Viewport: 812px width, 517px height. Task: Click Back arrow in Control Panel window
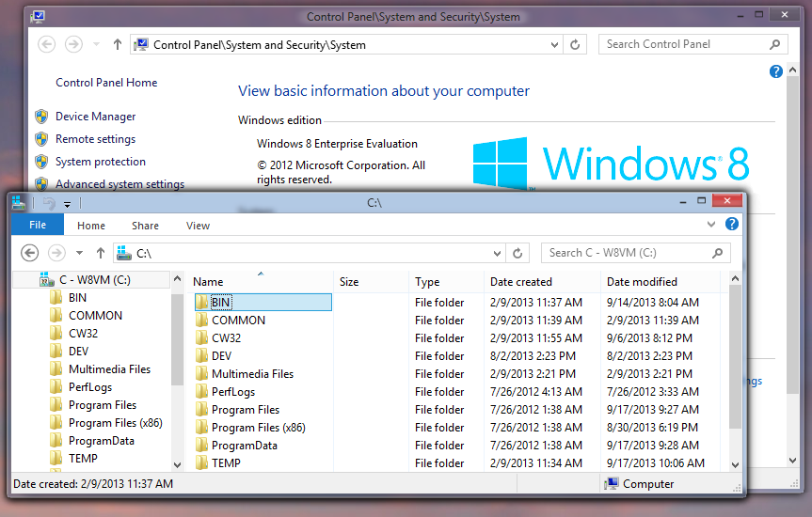click(x=47, y=44)
